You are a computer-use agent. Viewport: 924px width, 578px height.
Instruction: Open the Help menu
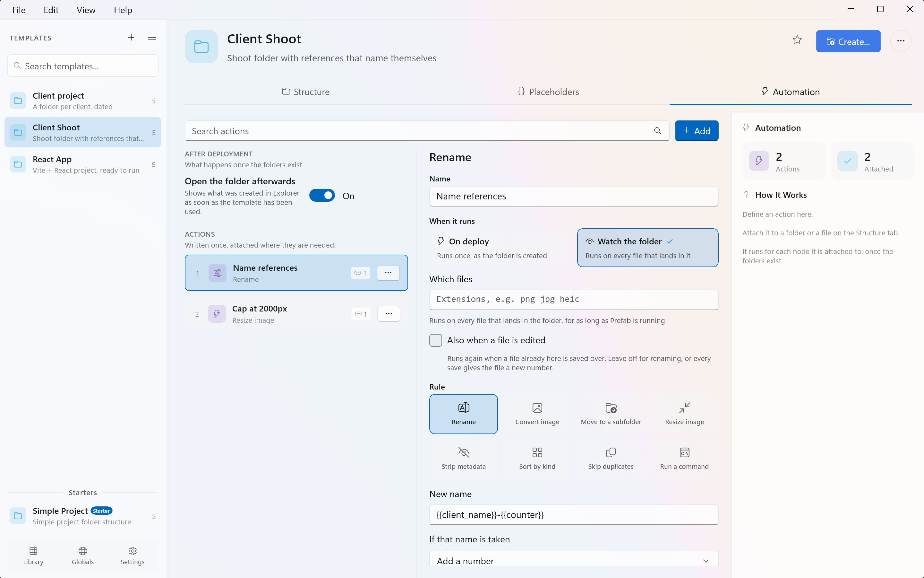(123, 10)
